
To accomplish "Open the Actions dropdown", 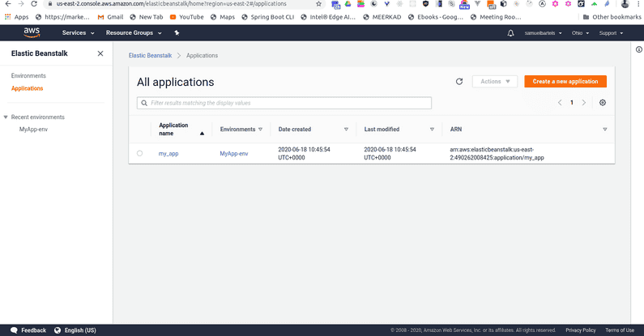I will (495, 81).
